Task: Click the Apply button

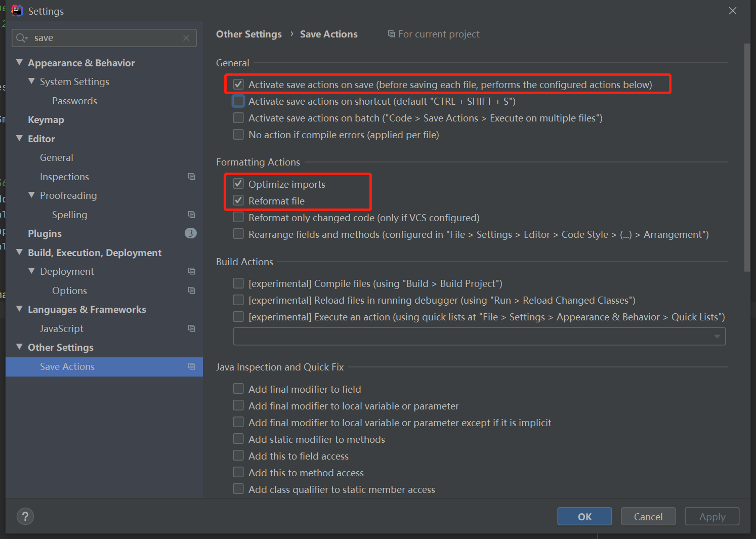Action: pos(712,516)
